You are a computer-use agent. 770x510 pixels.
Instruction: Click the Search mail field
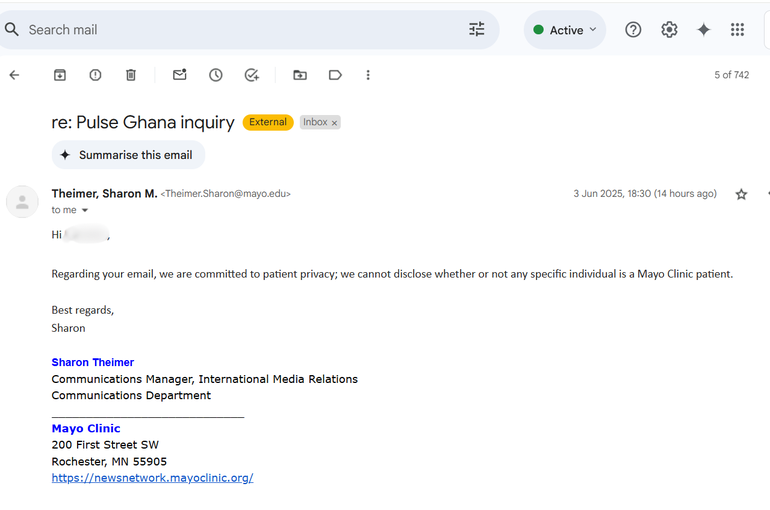240,30
